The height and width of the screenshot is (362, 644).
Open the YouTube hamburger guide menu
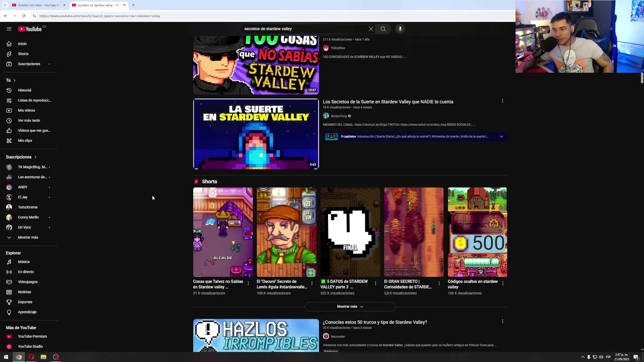pyautogui.click(x=9, y=29)
